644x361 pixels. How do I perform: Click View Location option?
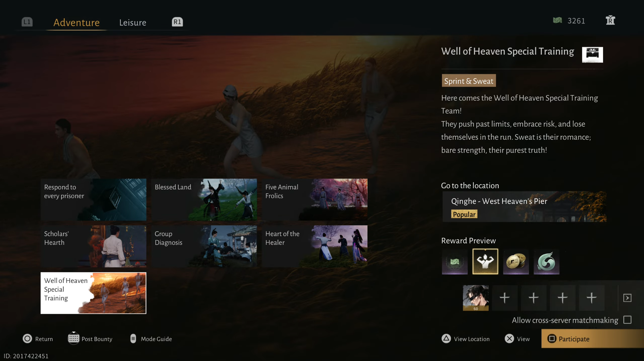(465, 339)
